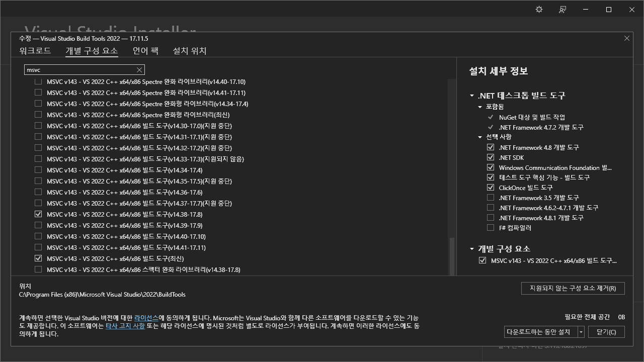
Task: Check F# 컴파일러 option
Action: coord(491,228)
